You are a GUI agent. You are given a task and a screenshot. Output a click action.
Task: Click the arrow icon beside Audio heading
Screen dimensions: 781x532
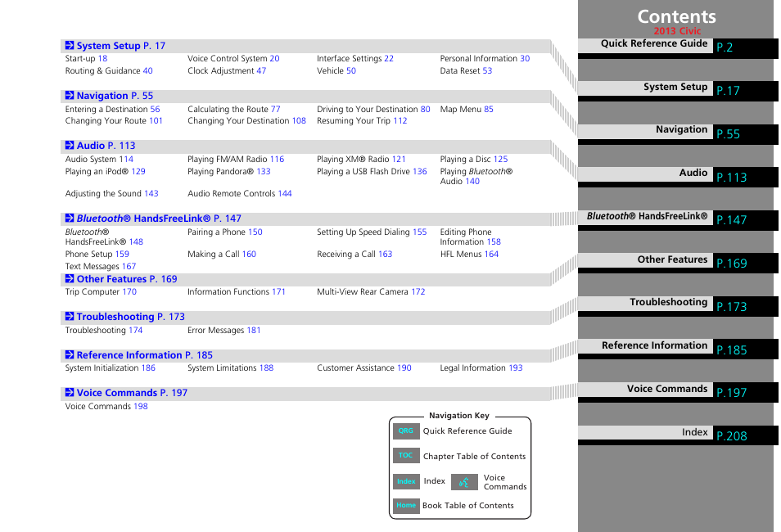[x=70, y=145]
